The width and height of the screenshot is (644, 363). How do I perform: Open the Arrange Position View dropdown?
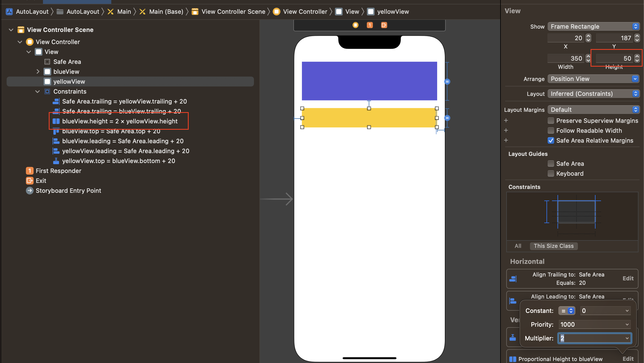click(593, 79)
